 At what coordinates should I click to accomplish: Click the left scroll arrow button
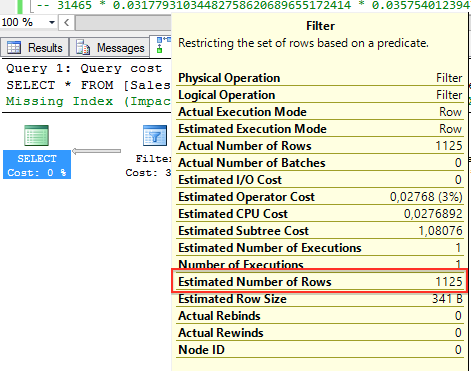click(x=66, y=23)
